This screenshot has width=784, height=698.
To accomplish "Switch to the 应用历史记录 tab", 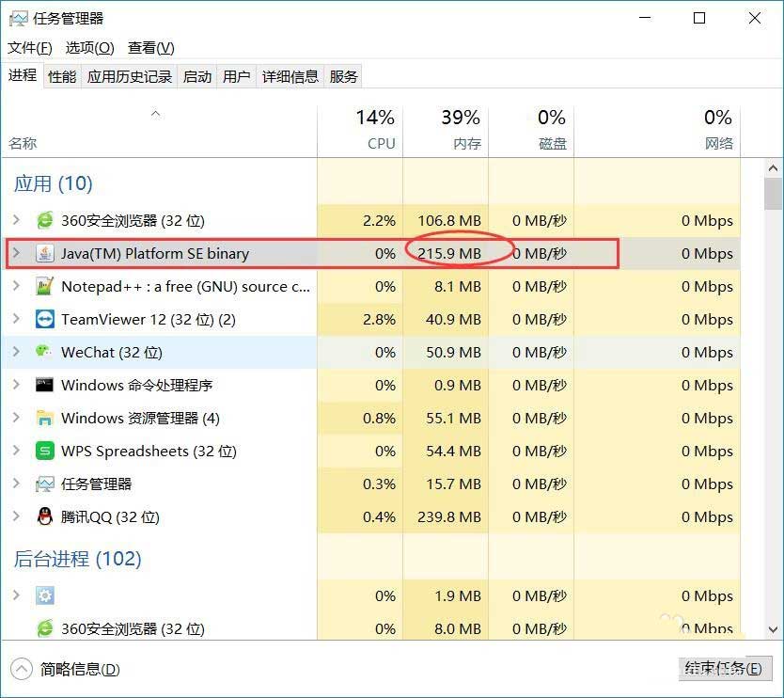I will pyautogui.click(x=130, y=76).
